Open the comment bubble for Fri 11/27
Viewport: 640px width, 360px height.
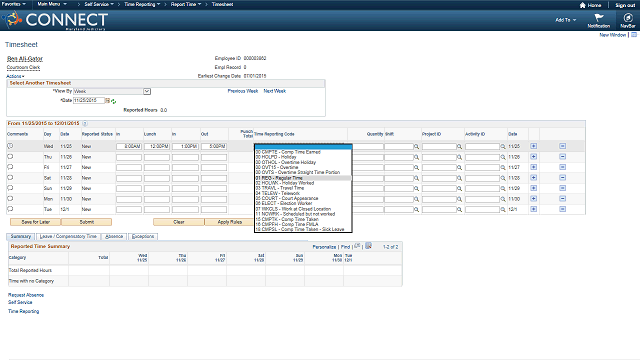coord(10,167)
